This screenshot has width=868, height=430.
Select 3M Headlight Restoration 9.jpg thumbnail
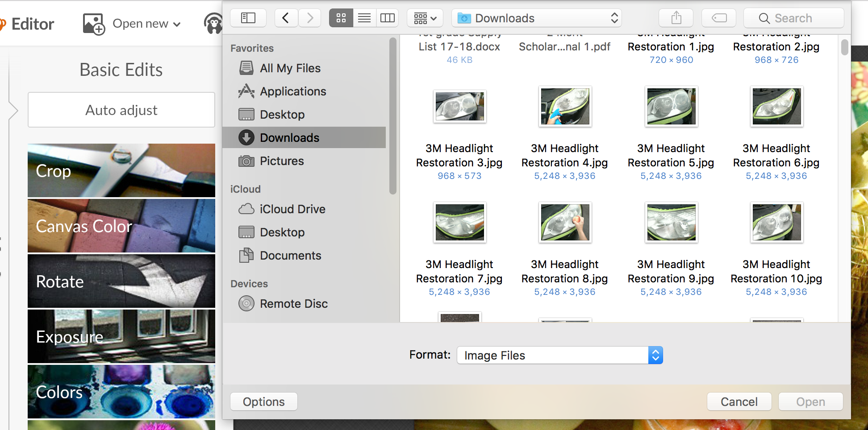671,222
